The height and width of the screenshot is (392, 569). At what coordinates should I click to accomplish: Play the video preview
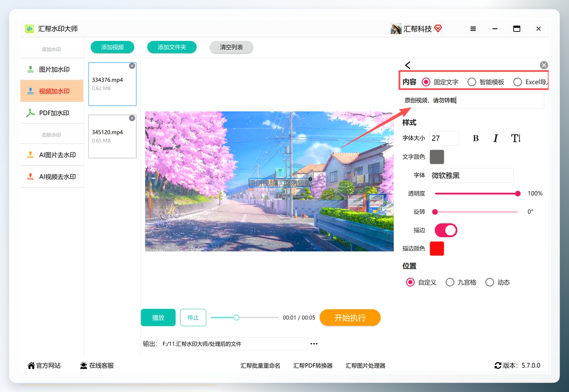tap(158, 318)
